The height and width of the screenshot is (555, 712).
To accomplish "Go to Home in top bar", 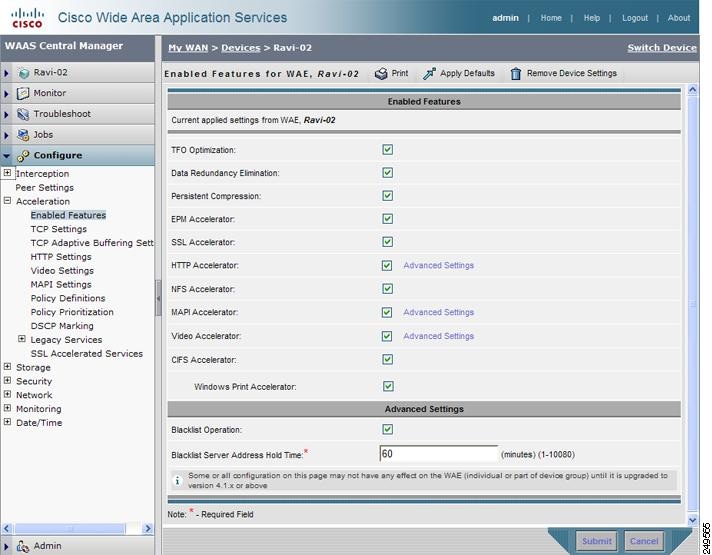I will (x=551, y=18).
